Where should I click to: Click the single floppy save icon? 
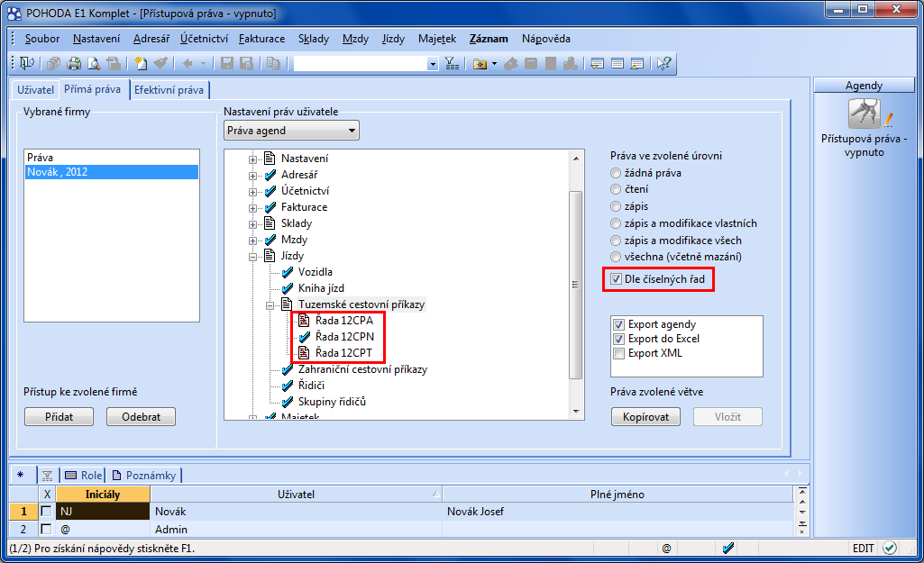coord(227,63)
